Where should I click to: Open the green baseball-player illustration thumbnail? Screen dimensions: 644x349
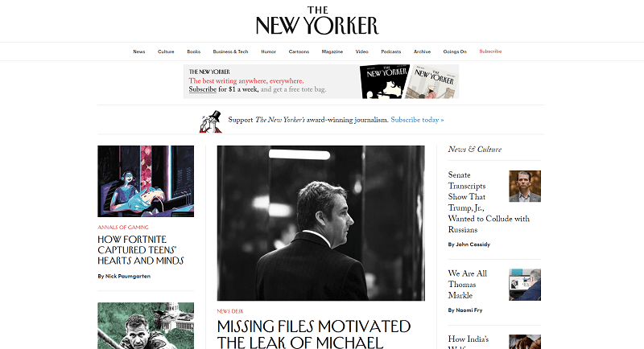(146, 326)
